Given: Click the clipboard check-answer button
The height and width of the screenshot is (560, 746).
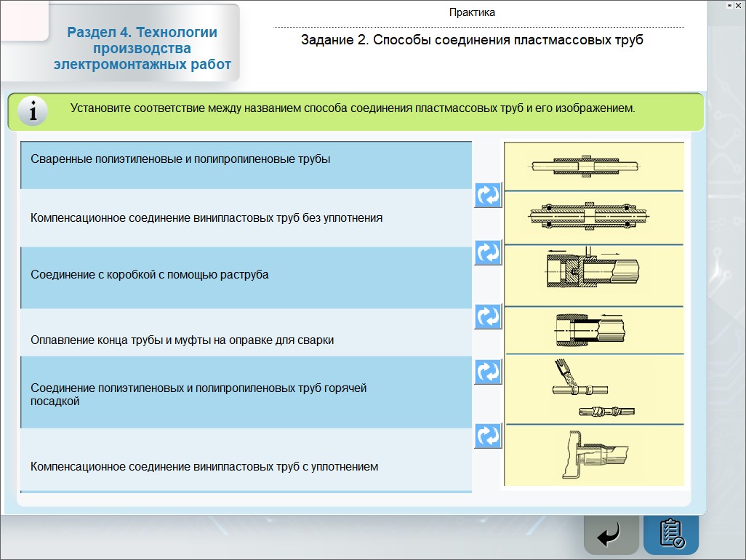Looking at the screenshot, I should point(670,535).
